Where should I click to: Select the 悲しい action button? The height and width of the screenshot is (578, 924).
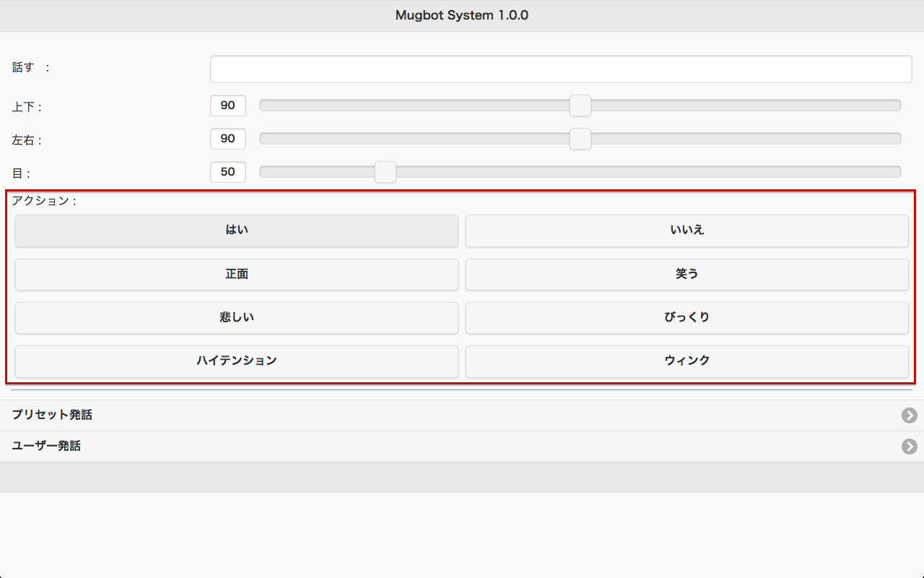236,318
